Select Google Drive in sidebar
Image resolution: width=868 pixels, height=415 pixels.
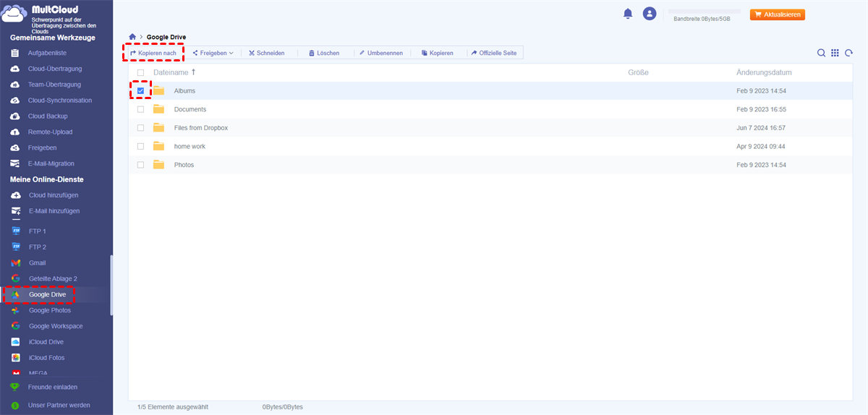(x=48, y=294)
